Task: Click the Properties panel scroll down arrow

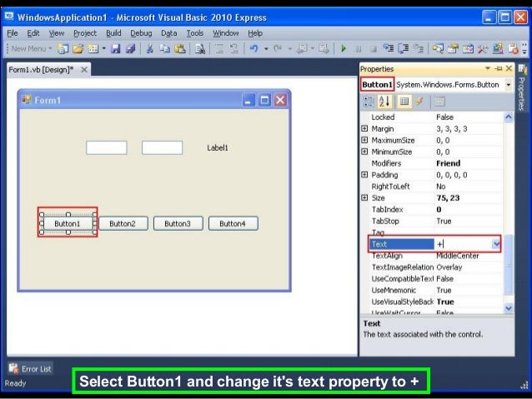Action: click(509, 308)
